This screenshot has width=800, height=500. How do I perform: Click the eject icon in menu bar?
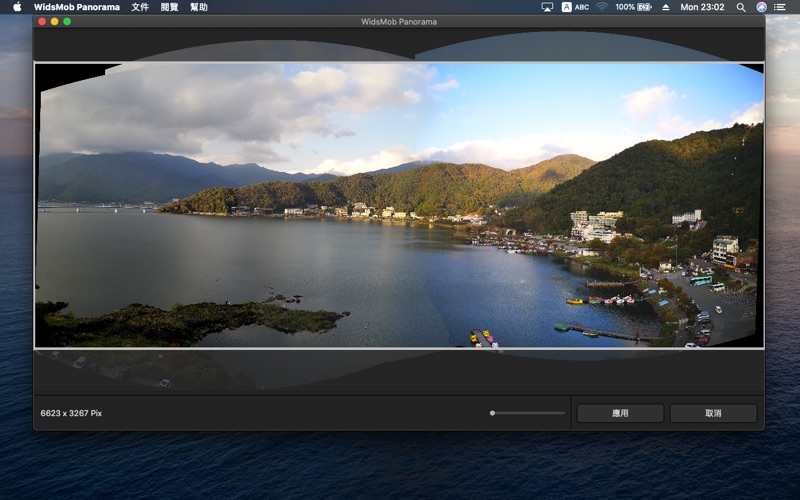pyautogui.click(x=666, y=7)
